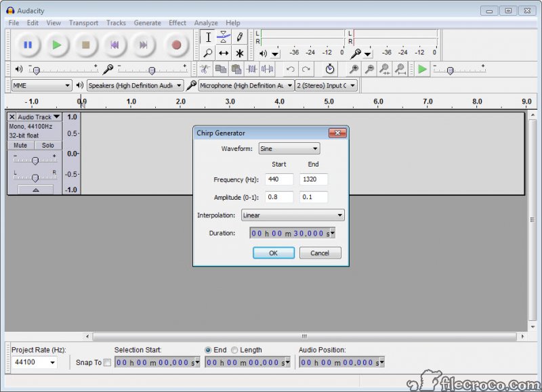Skip to End of the project
Viewport: 542px width, 392px height.
[143, 45]
